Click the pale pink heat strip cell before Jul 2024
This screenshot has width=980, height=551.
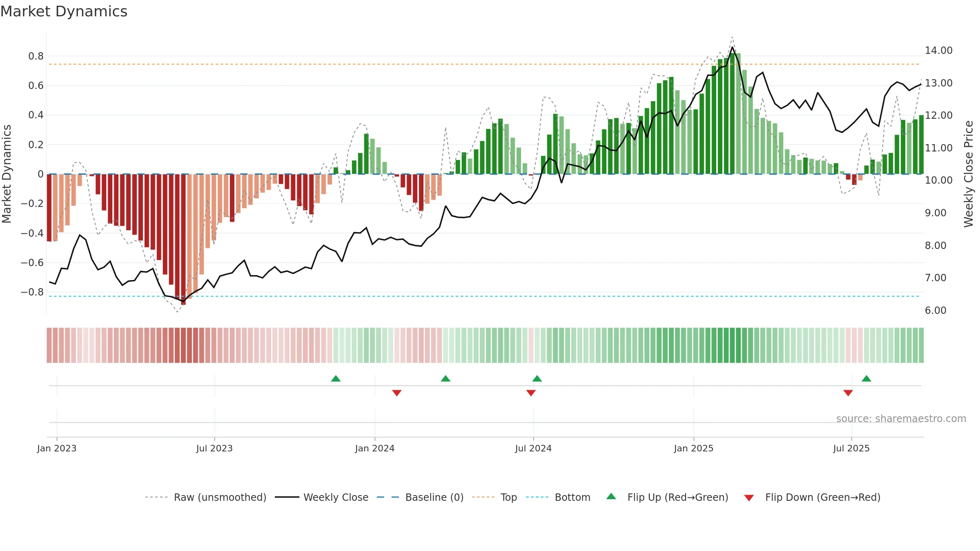pos(531,345)
